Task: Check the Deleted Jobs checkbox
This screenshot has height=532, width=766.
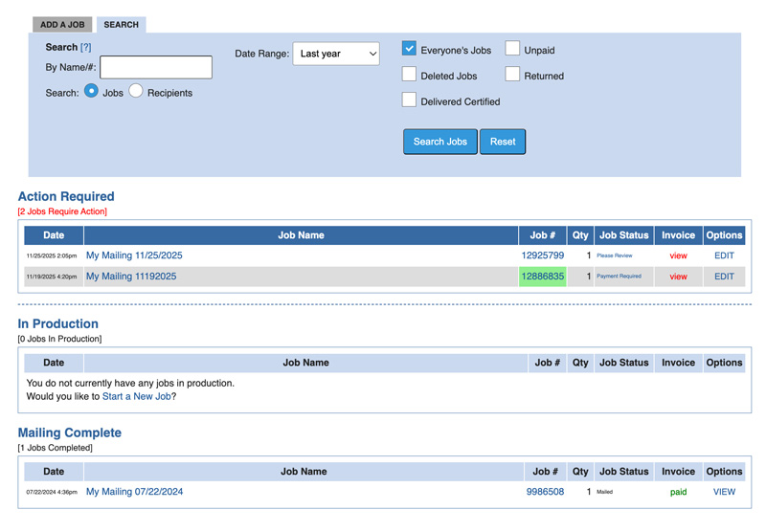Action: coord(409,74)
